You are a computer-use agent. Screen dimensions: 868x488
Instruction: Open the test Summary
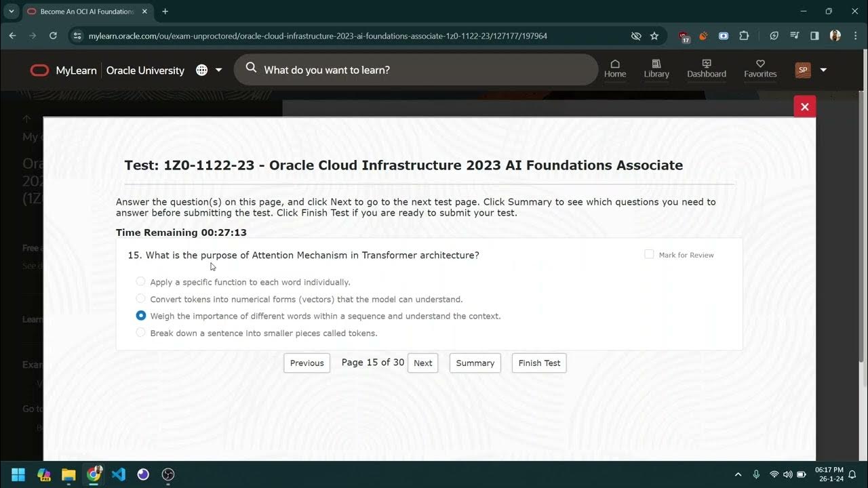click(475, 363)
